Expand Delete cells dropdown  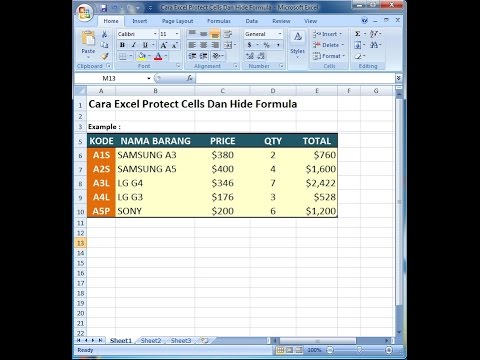[x=343, y=45]
